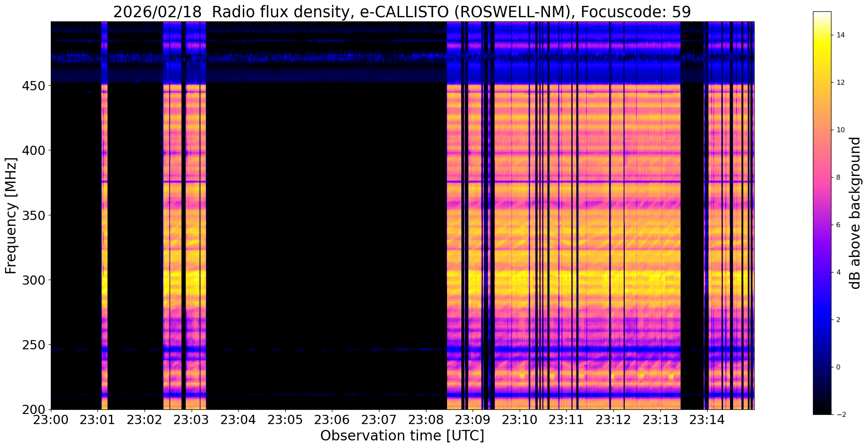Click the 23:13 time tick label
This screenshot has width=868, height=448.
(661, 420)
